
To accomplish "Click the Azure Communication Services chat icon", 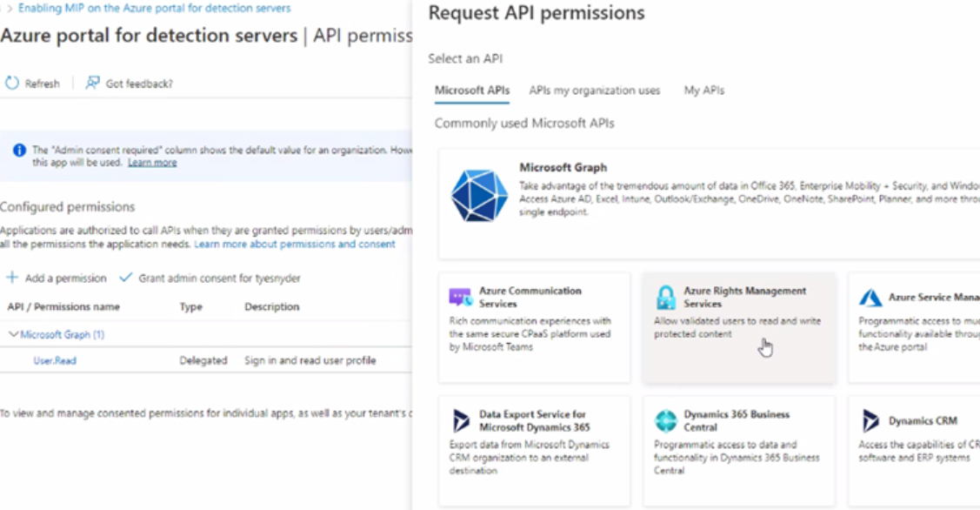I will 461,297.
